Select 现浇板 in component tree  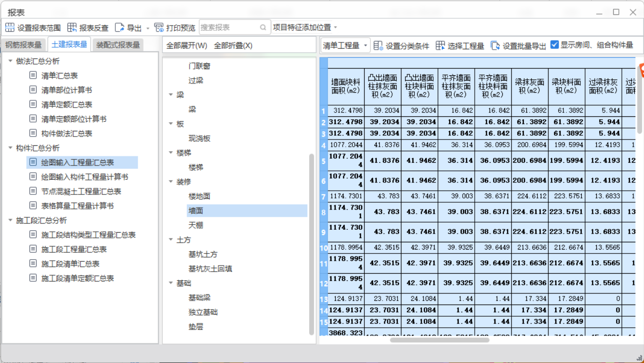coord(199,138)
